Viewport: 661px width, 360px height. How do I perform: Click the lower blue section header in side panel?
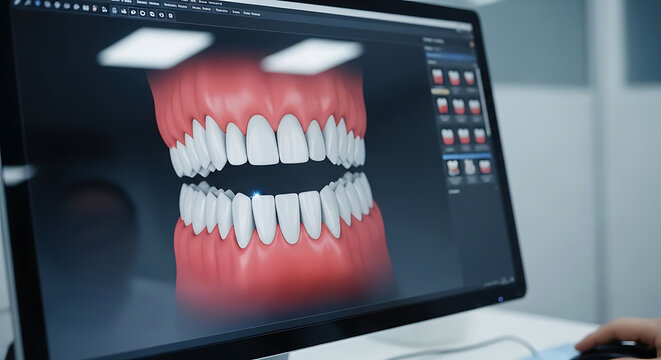tap(468, 156)
